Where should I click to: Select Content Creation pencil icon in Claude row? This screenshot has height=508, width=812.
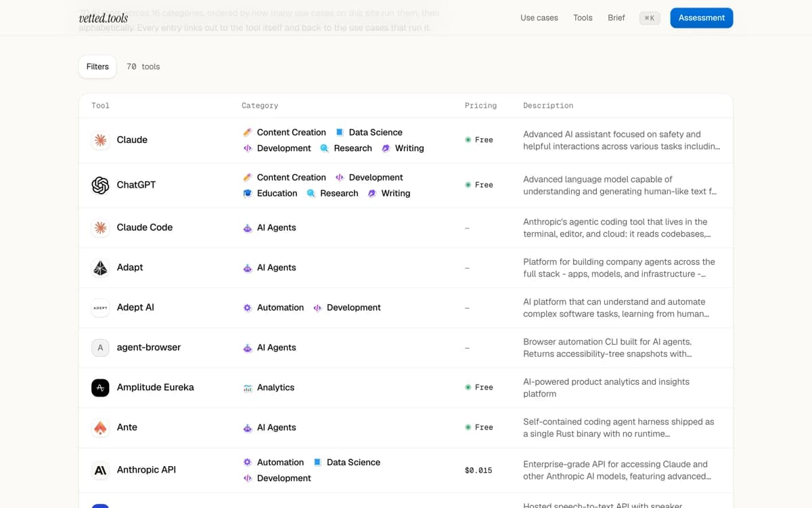pyautogui.click(x=248, y=132)
